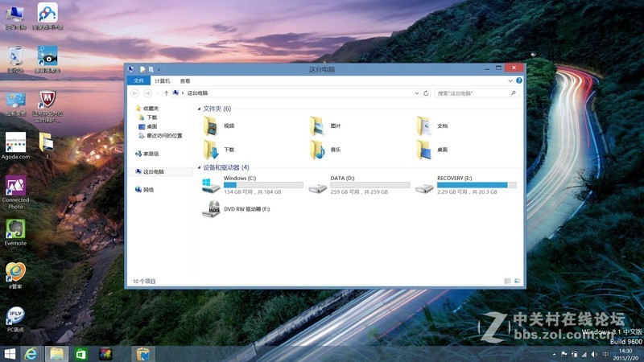Image resolution: width=644 pixels, height=362 pixels.
Task: Open the Windows (C:) drive icon
Action: pos(211,186)
